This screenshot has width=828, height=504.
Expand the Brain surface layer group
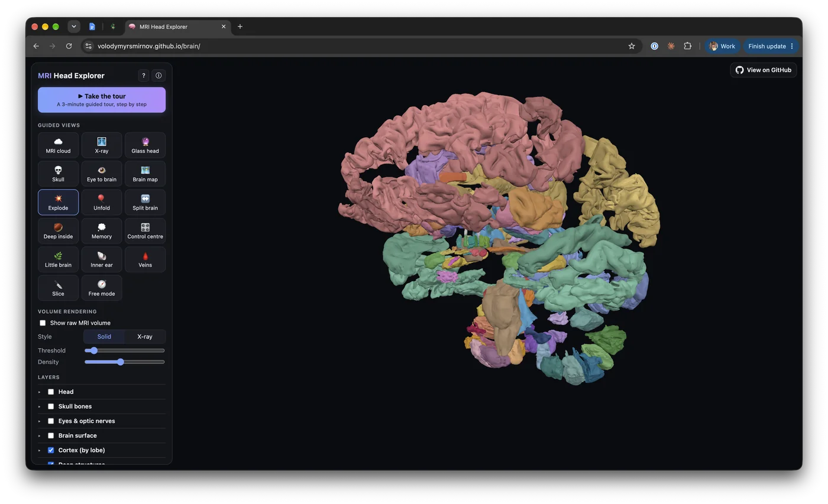click(x=40, y=435)
